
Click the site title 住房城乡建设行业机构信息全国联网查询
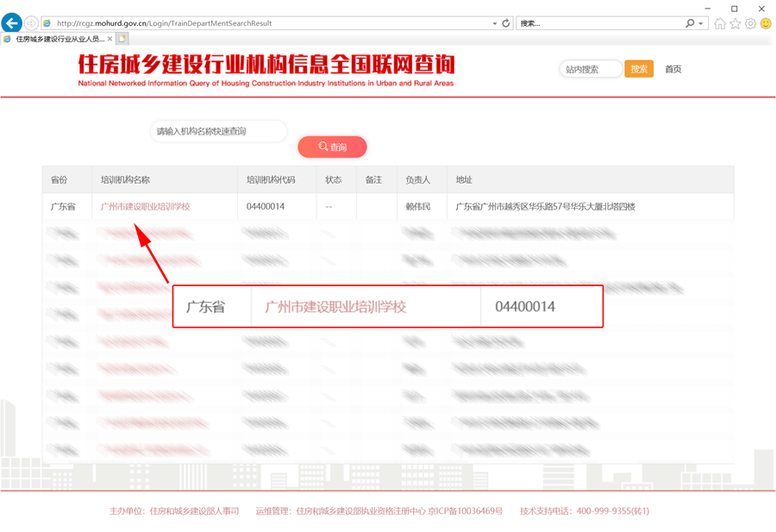tap(266, 65)
